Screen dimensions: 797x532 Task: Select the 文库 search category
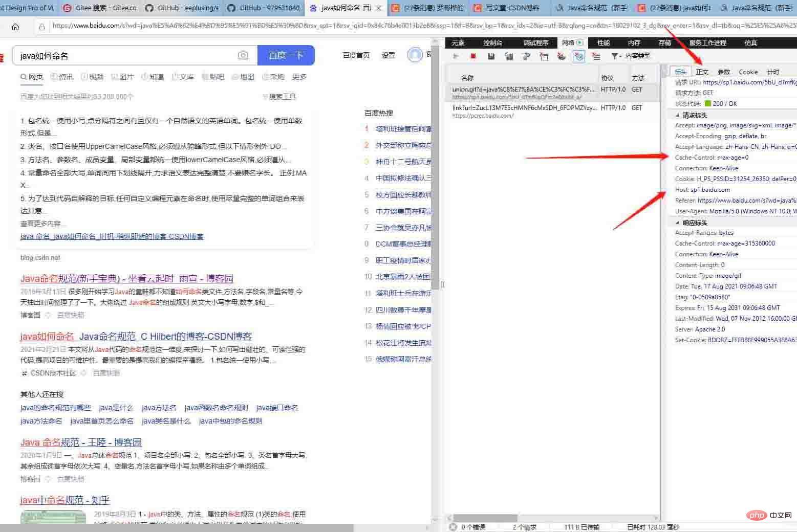183,77
